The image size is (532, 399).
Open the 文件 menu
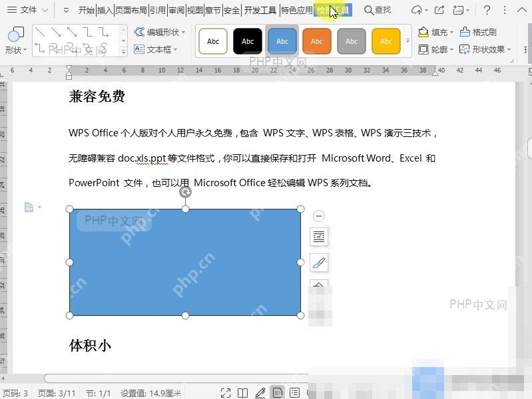pyautogui.click(x=27, y=10)
